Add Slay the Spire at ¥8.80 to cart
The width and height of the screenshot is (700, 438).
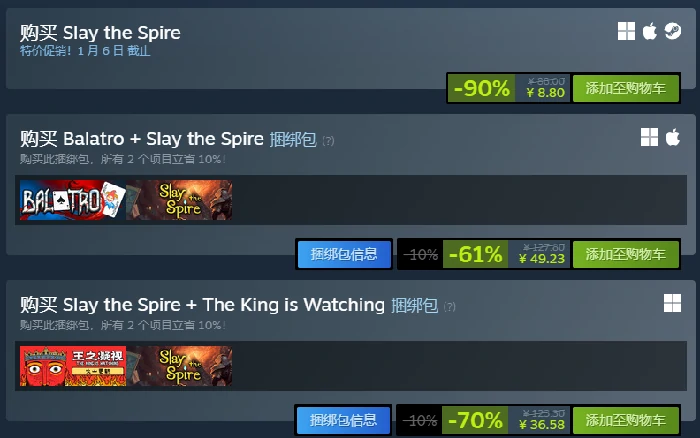click(x=626, y=88)
